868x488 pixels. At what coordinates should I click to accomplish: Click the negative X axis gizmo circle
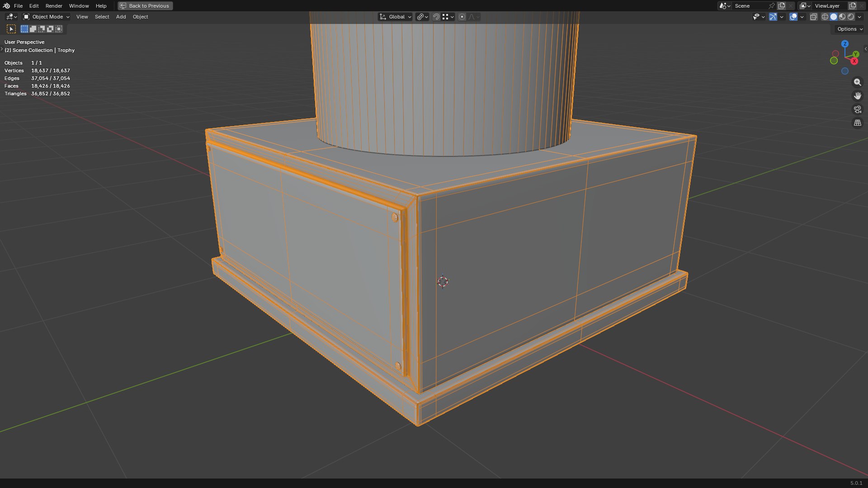(835, 54)
